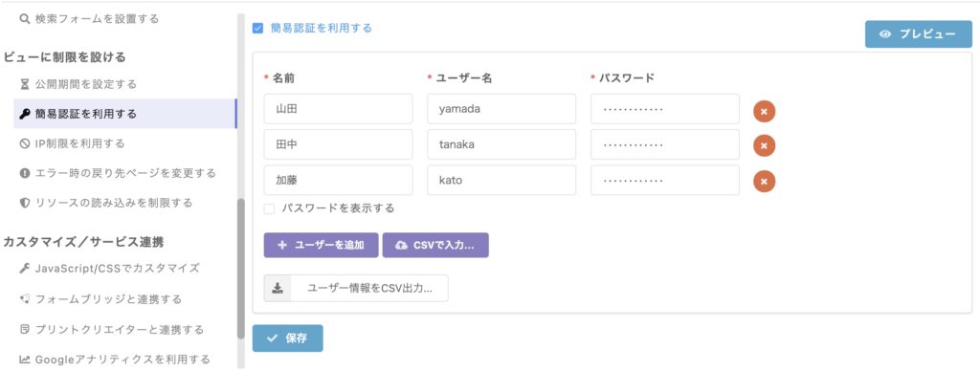This screenshot has height=371, width=980.
Task: Click the yamada username field
Action: (501, 109)
